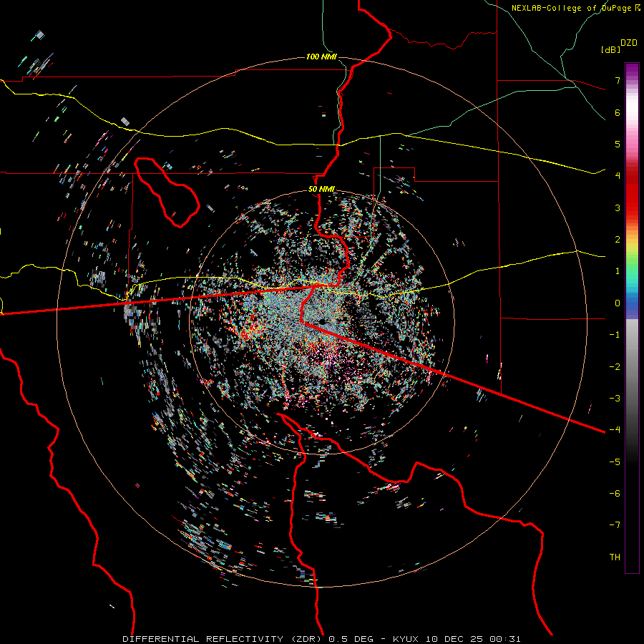Click the [dB] units label

click(611, 50)
